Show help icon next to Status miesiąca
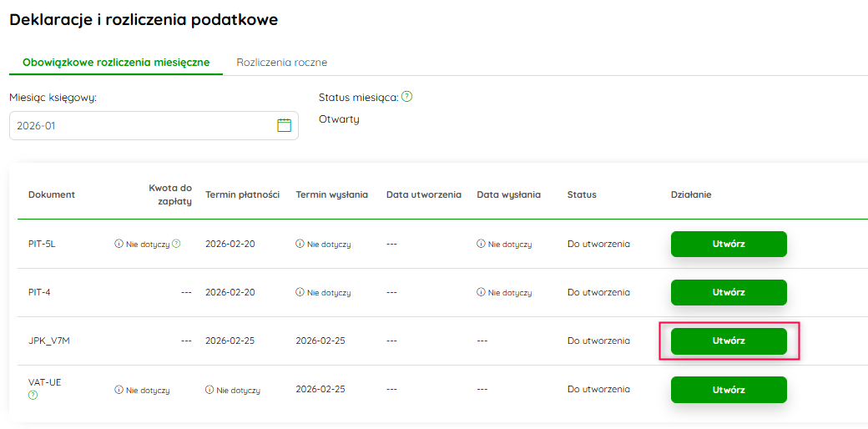The image size is (868, 429). (x=407, y=97)
